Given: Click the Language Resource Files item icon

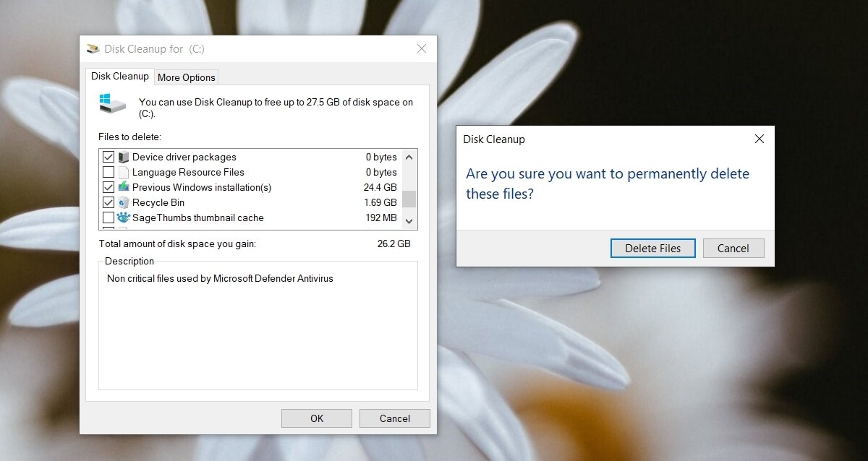Looking at the screenshot, I should (x=123, y=172).
